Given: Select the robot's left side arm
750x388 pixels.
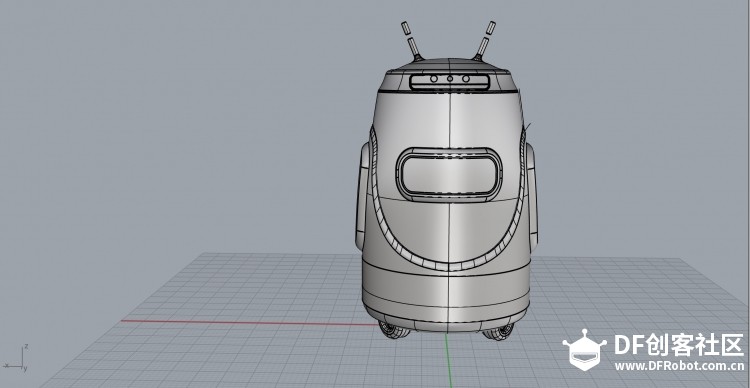Looking at the screenshot, I should [364, 196].
